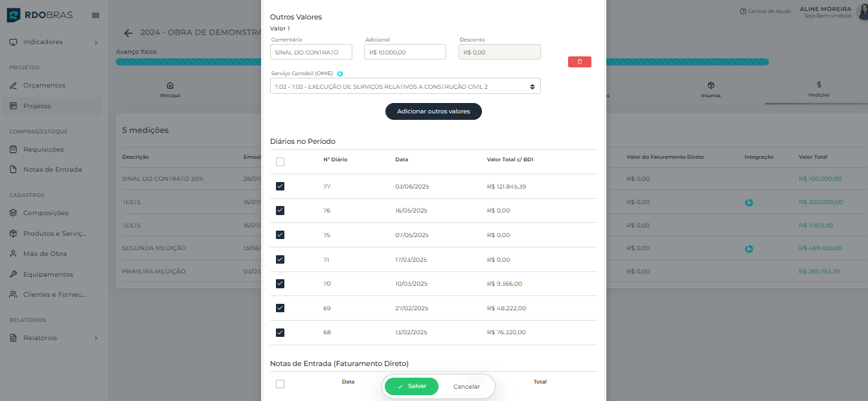Open the Central de Ajuda help icon
The image size is (868, 401).
click(x=742, y=11)
